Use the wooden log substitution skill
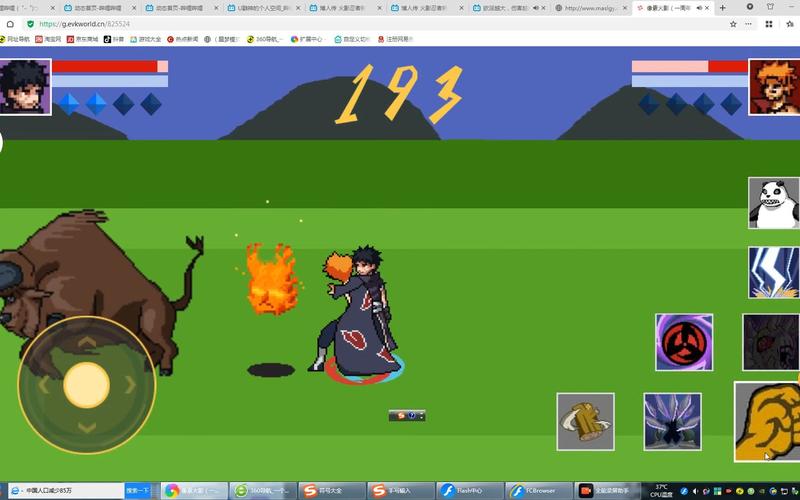This screenshot has height=500, width=800. coord(586,422)
